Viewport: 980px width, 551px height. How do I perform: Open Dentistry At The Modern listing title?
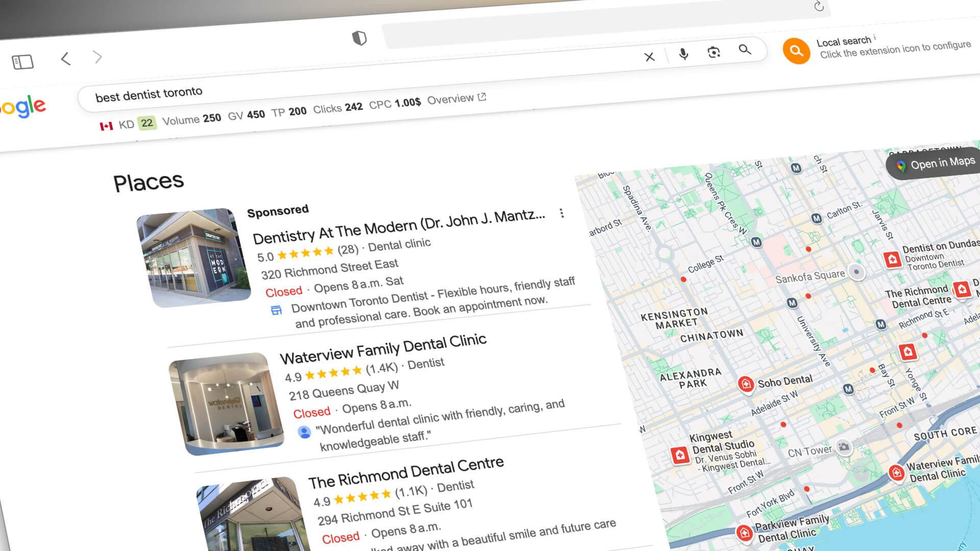[399, 226]
